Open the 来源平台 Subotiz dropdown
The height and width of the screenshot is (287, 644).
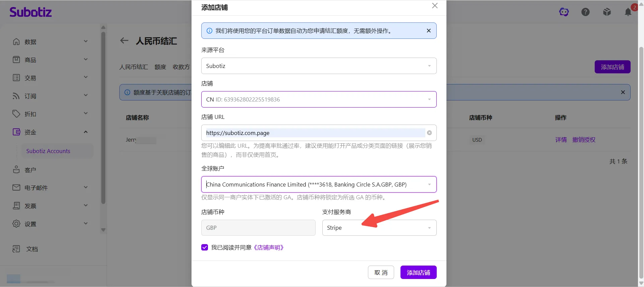(x=319, y=66)
